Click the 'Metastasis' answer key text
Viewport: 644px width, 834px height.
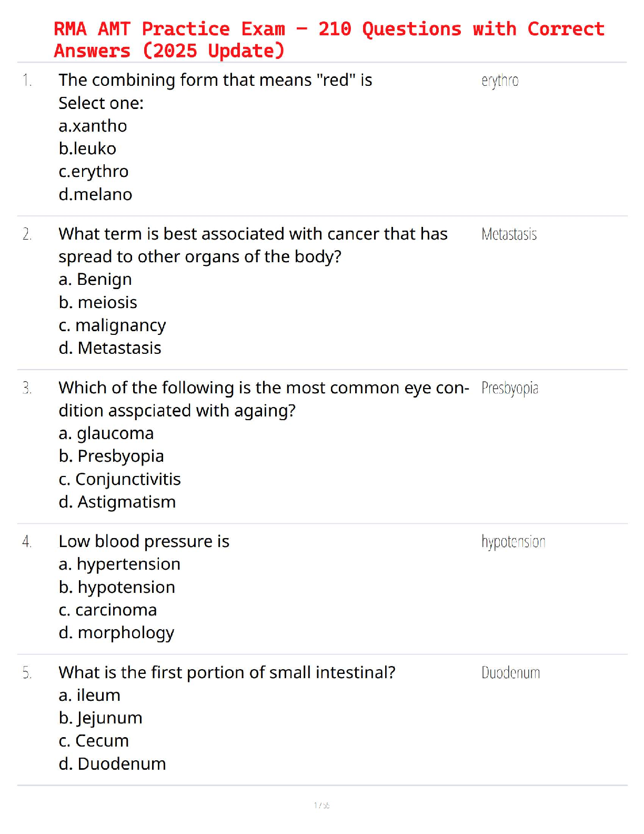[x=509, y=234]
